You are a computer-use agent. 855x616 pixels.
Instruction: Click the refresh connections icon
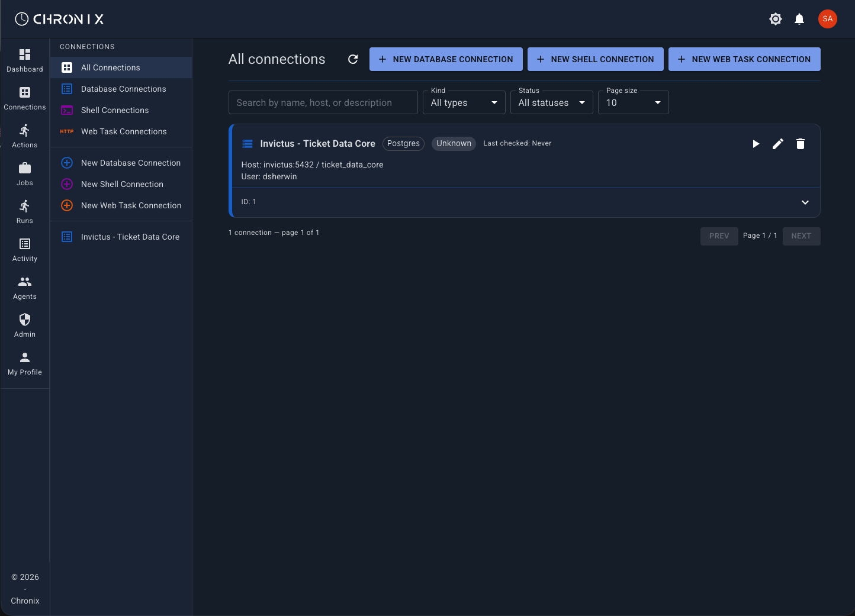coord(353,59)
